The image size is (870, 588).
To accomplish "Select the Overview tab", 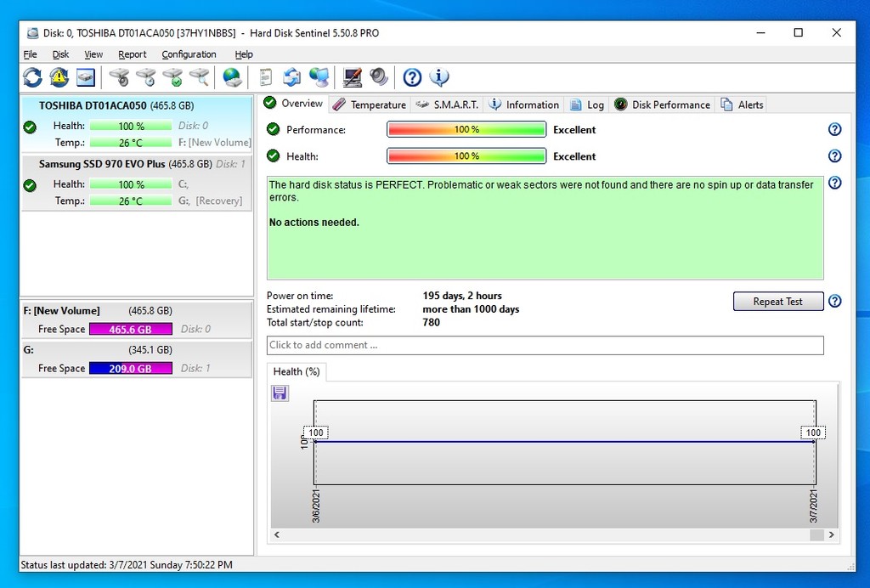I will [x=292, y=103].
